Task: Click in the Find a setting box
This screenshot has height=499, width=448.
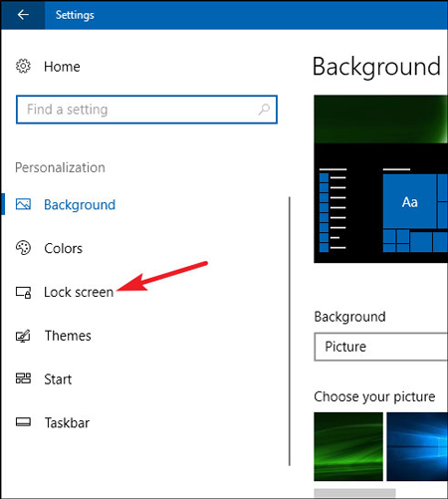Action: click(146, 110)
